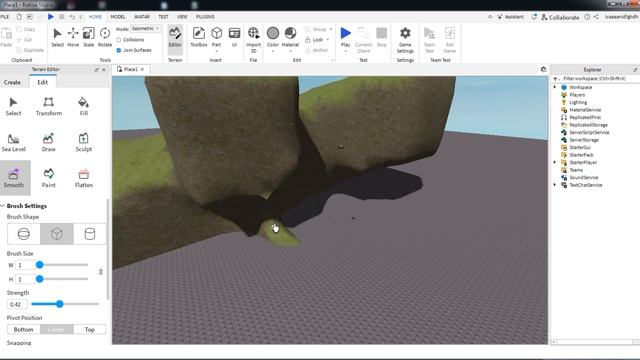The width and height of the screenshot is (640, 360).
Task: Click the brush height slider handle
Action: pos(40,279)
